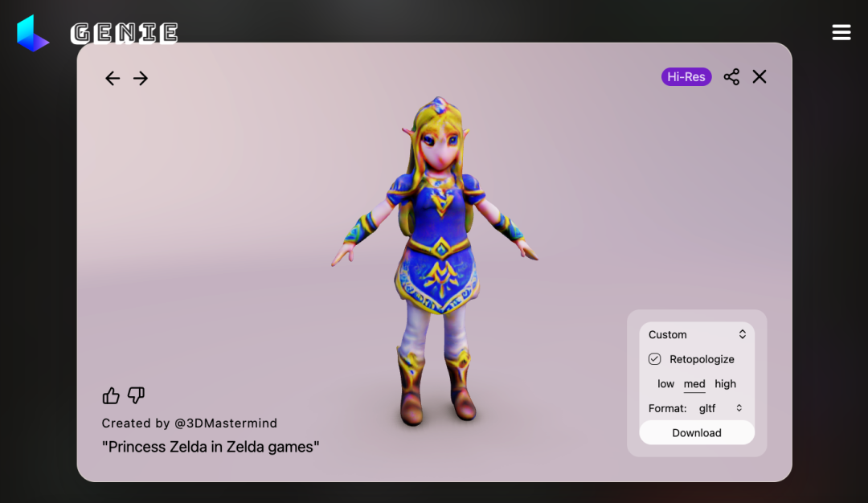This screenshot has width=868, height=503.
Task: Click the Hi-Res badge
Action: 686,77
